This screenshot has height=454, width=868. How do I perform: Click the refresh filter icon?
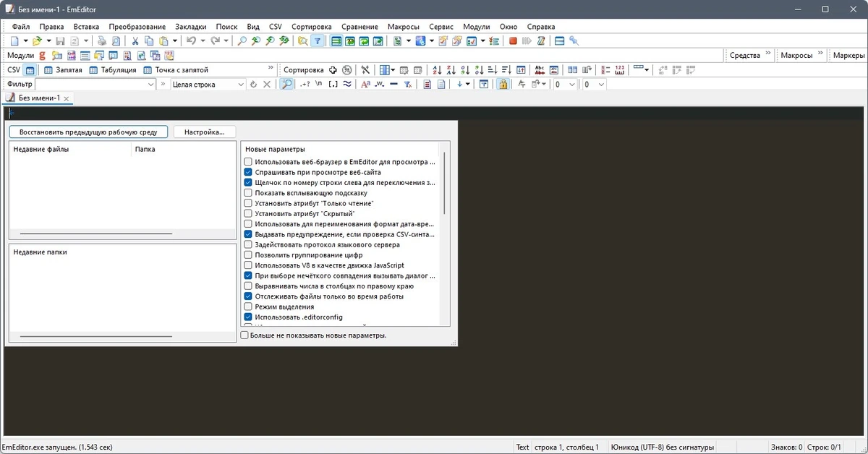coord(253,85)
